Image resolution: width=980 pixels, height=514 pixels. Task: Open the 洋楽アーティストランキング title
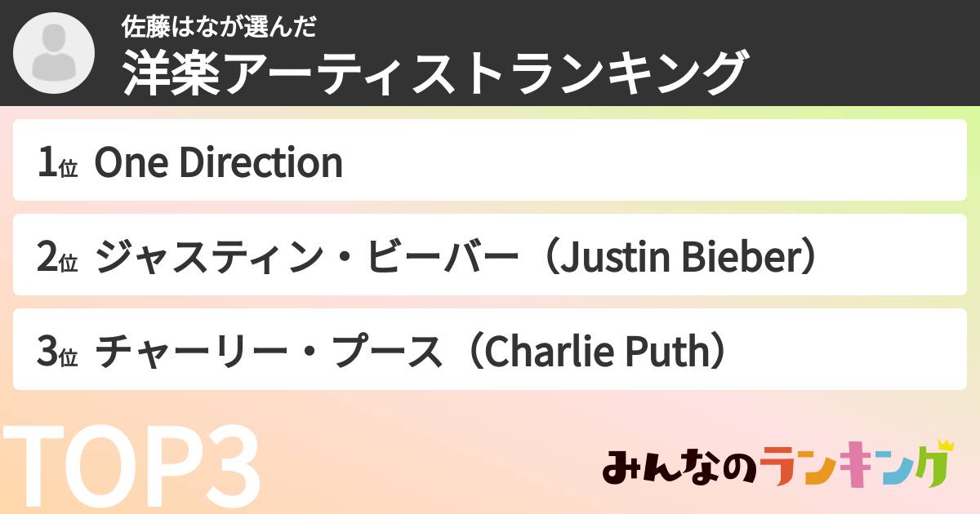(x=434, y=73)
